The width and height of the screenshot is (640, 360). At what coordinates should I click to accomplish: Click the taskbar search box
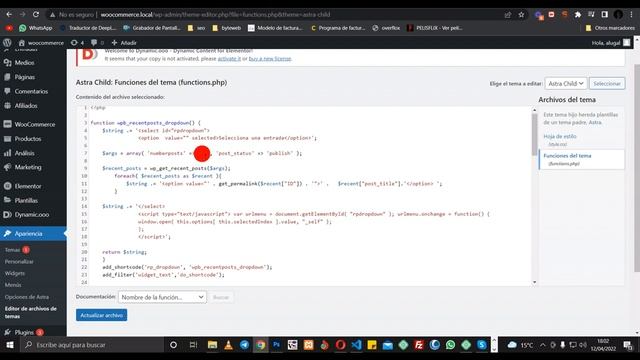(x=92, y=345)
